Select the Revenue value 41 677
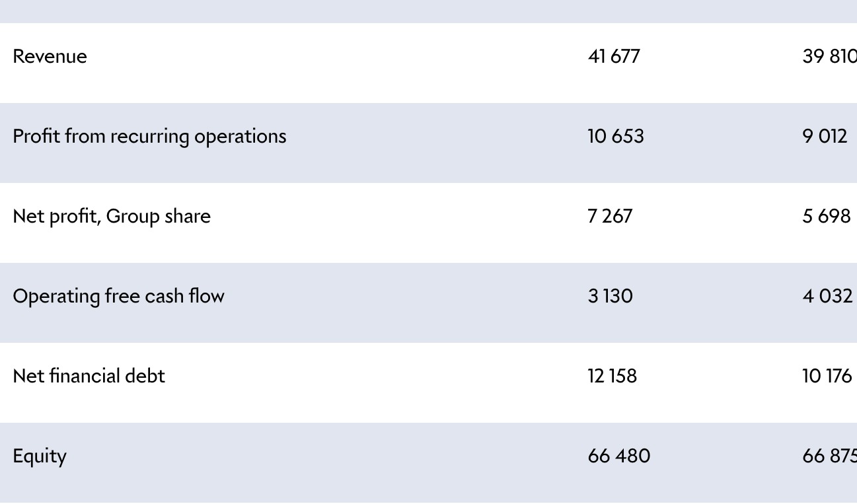 614,56
